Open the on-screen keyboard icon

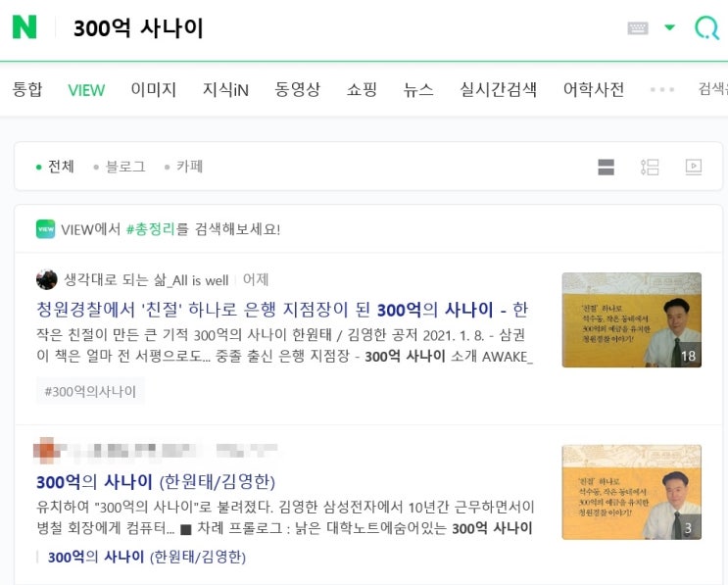pos(638,27)
